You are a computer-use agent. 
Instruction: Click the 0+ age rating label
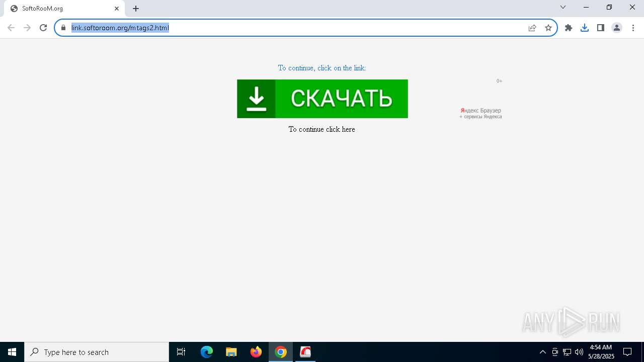(499, 81)
